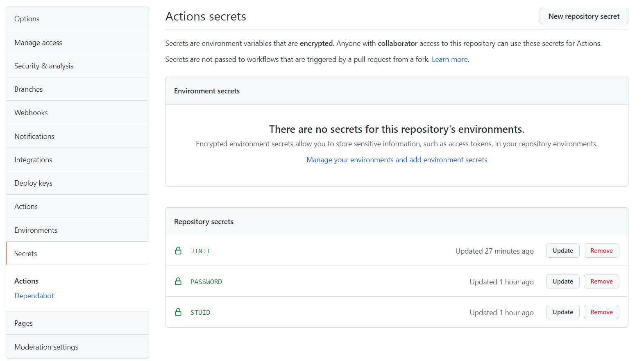The height and width of the screenshot is (361, 644).
Task: Open the Learn more link
Action: [x=449, y=59]
